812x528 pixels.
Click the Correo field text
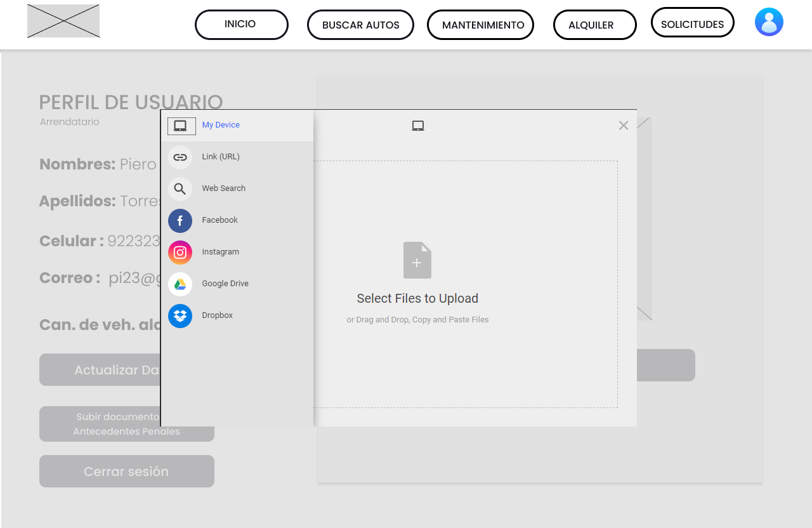(x=100, y=278)
